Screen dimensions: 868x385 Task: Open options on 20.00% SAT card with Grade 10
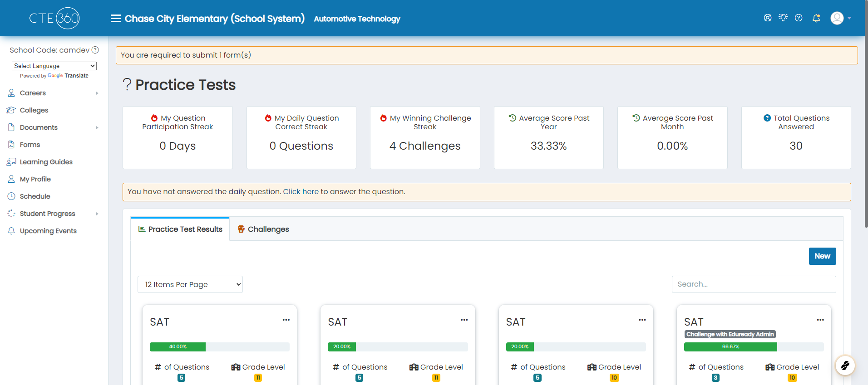pyautogui.click(x=642, y=320)
